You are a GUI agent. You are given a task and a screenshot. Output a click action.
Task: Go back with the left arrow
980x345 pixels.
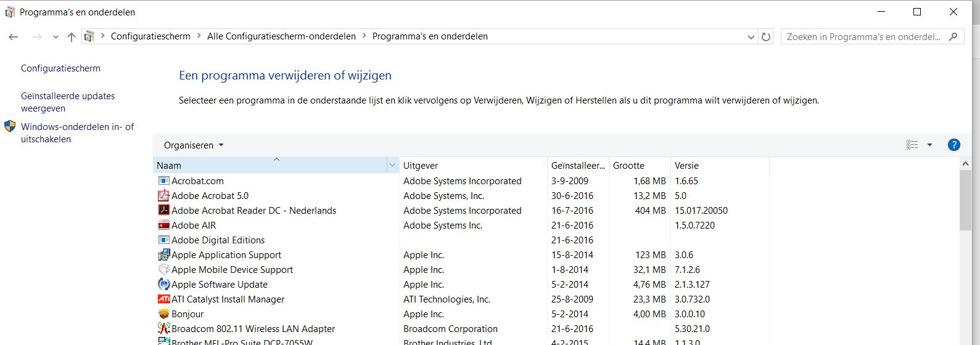[14, 37]
